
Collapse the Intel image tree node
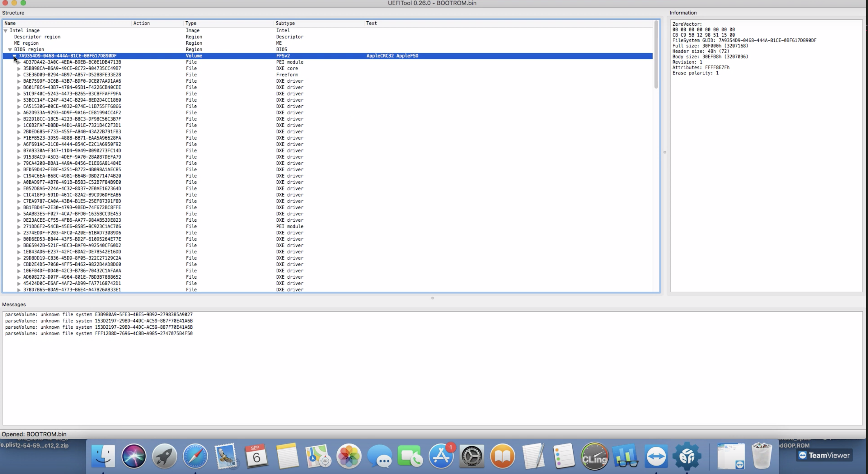click(x=6, y=31)
